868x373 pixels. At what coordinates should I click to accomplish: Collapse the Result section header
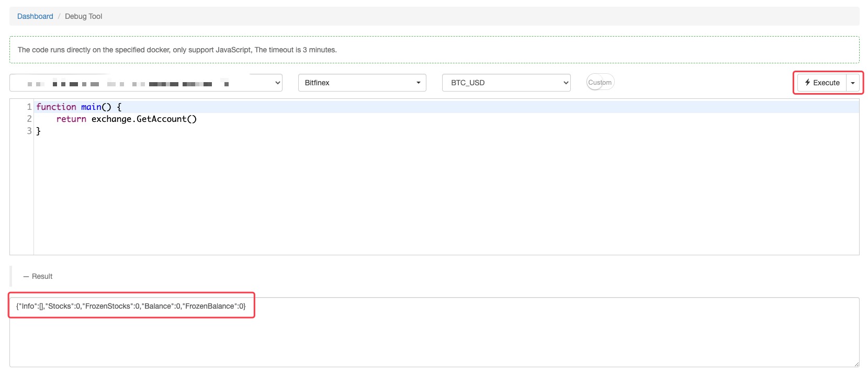coord(38,276)
